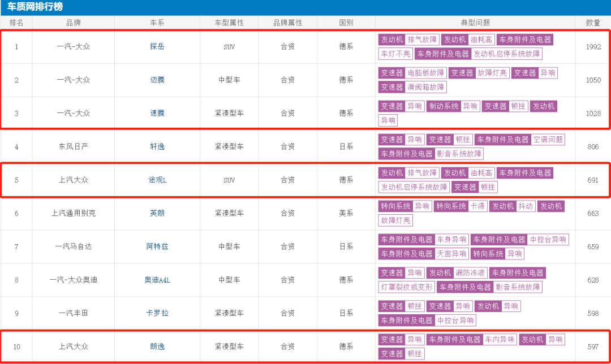611x364 pixels.
Task: Select the 发动机 抖动 issue tag
Action: click(511, 206)
